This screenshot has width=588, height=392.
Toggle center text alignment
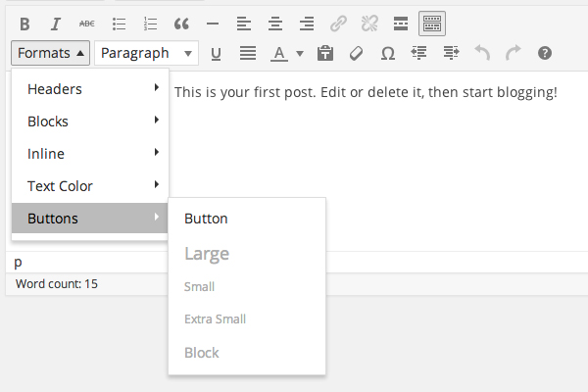pyautogui.click(x=275, y=23)
